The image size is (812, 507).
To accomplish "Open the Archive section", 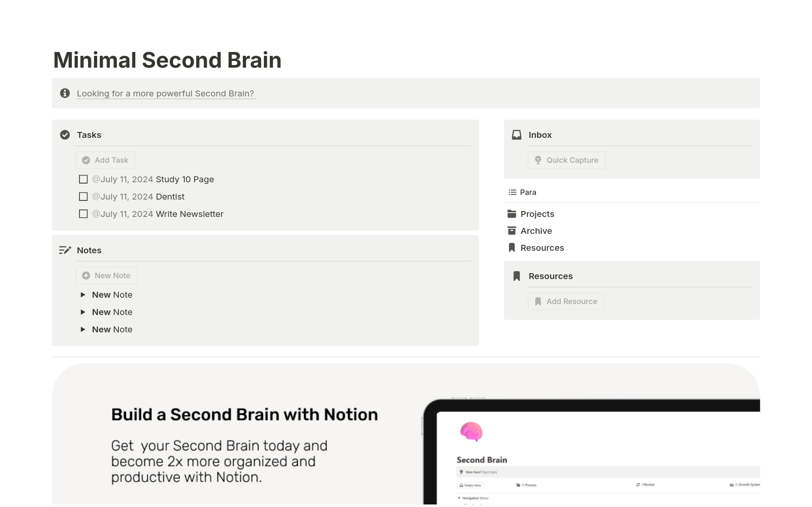I will 535,230.
